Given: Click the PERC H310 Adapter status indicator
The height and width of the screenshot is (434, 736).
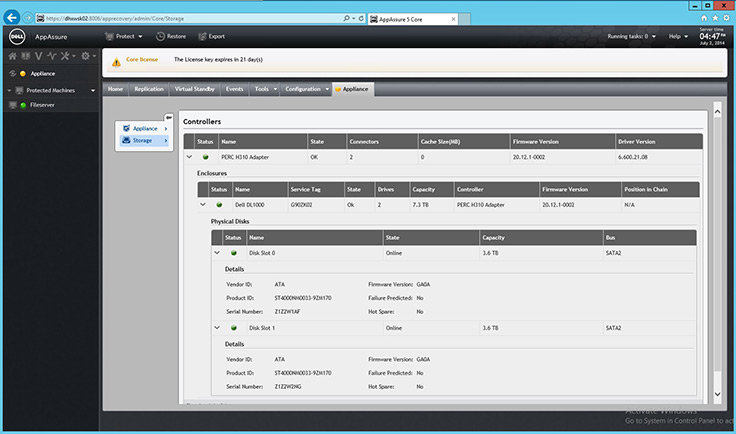Looking at the screenshot, I should pos(206,157).
